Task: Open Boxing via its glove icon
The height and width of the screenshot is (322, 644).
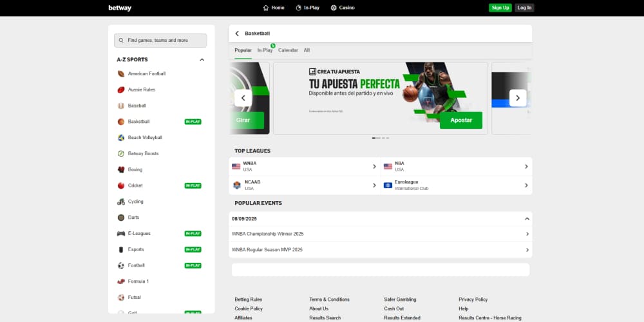Action: click(120, 169)
